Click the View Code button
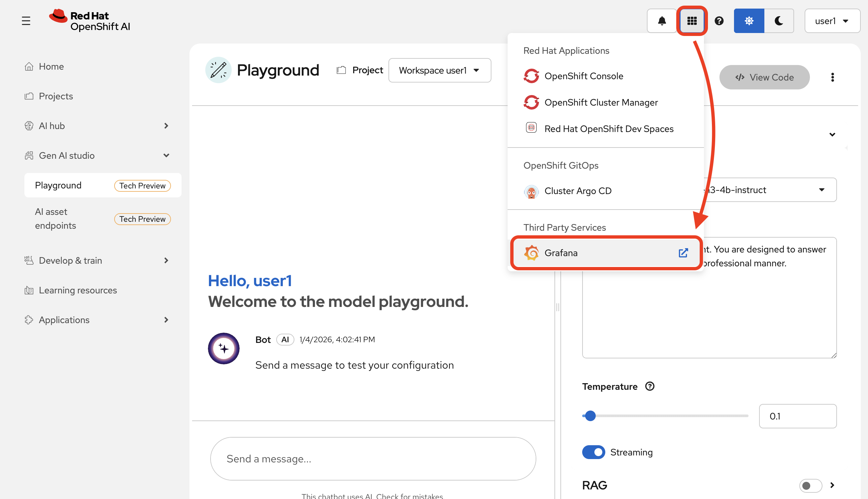 click(x=764, y=77)
